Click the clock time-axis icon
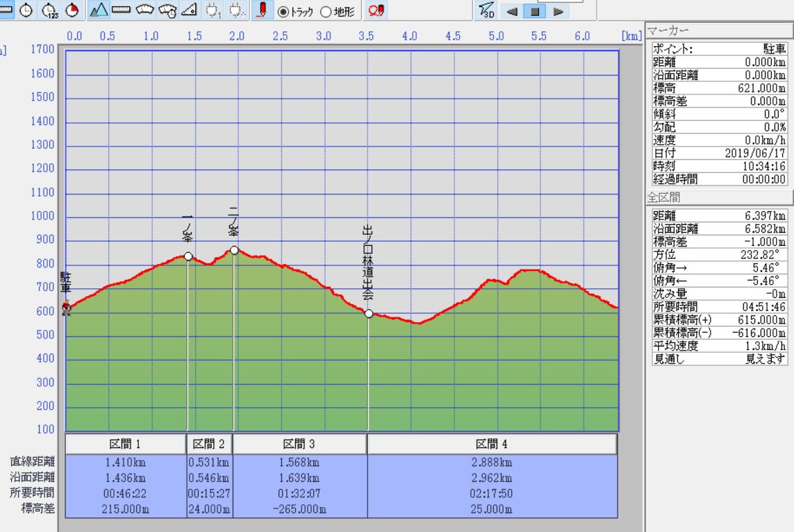The height and width of the screenshot is (532, 794). coord(26,10)
